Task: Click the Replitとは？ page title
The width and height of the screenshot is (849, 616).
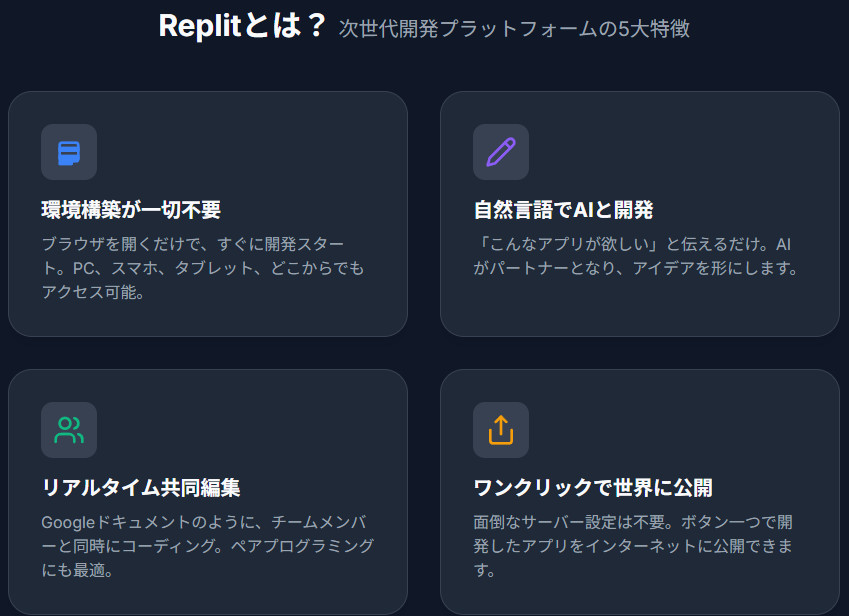Action: (x=243, y=27)
